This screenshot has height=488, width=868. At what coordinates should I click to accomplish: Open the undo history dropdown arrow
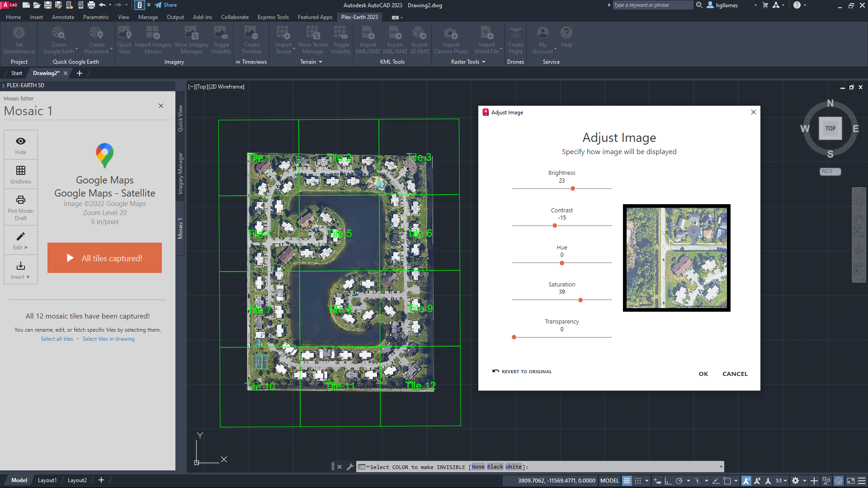click(x=111, y=5)
